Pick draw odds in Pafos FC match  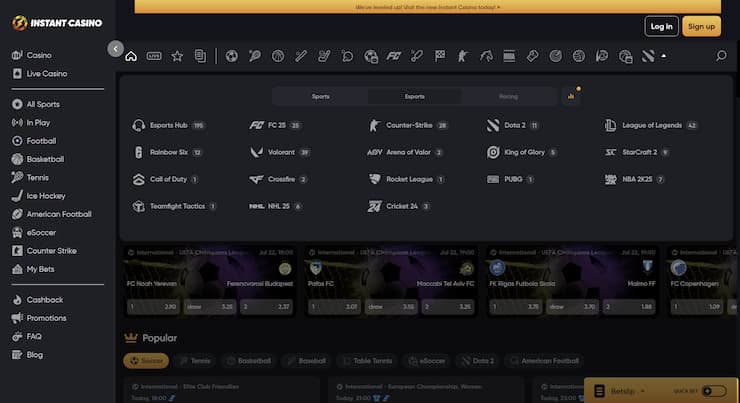(x=391, y=307)
